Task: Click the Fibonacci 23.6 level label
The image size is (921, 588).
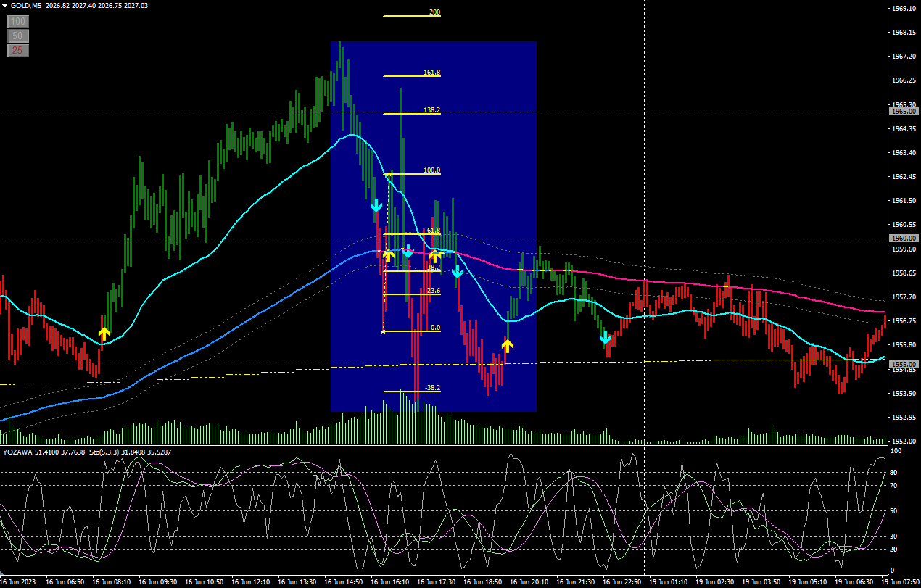Action: (x=433, y=290)
